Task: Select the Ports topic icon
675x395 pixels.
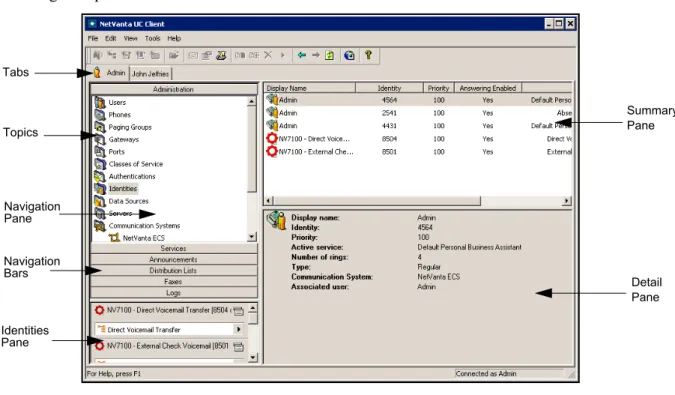Action: [x=100, y=151]
